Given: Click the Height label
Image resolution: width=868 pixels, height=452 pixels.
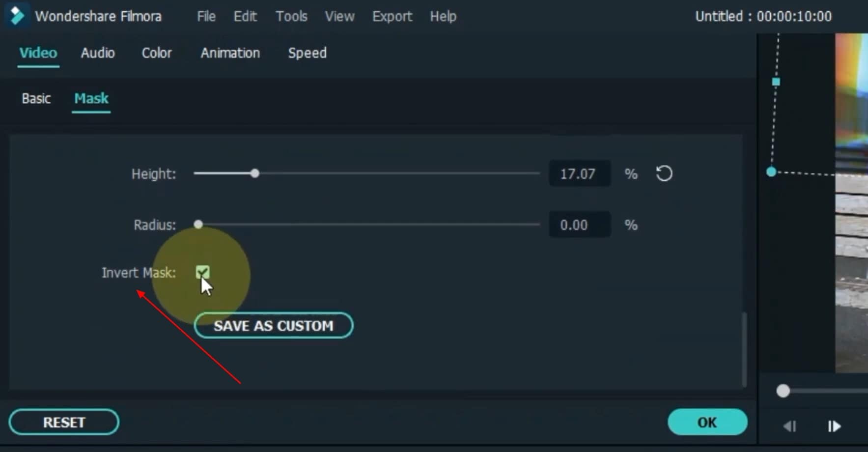Looking at the screenshot, I should (x=154, y=174).
